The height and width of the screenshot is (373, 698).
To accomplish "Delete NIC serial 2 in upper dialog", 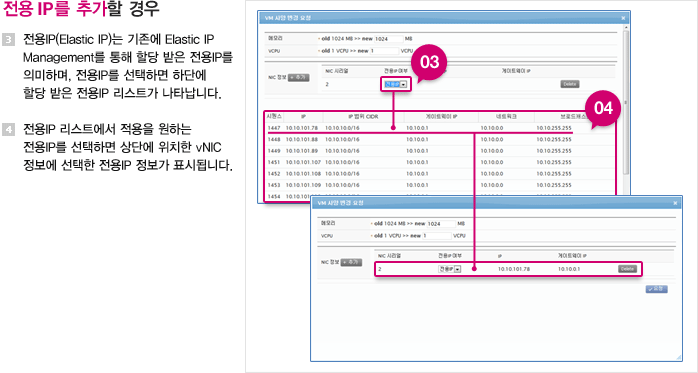I will (569, 84).
